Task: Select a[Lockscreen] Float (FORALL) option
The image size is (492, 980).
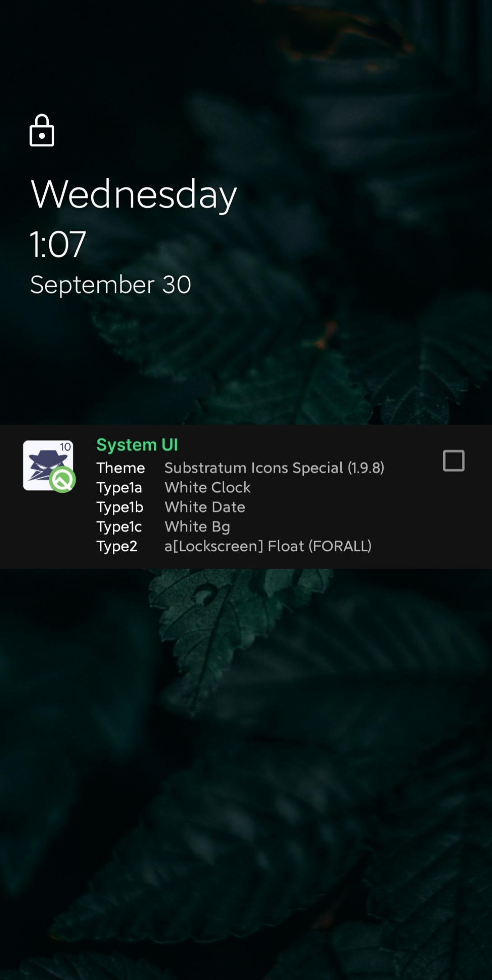Action: coord(268,546)
